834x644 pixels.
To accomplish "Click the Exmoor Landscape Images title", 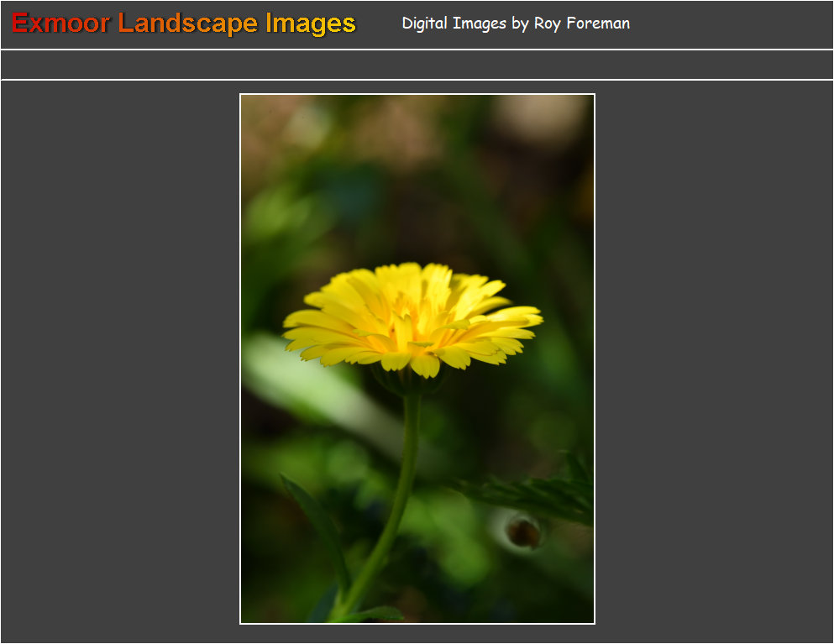I will (184, 24).
